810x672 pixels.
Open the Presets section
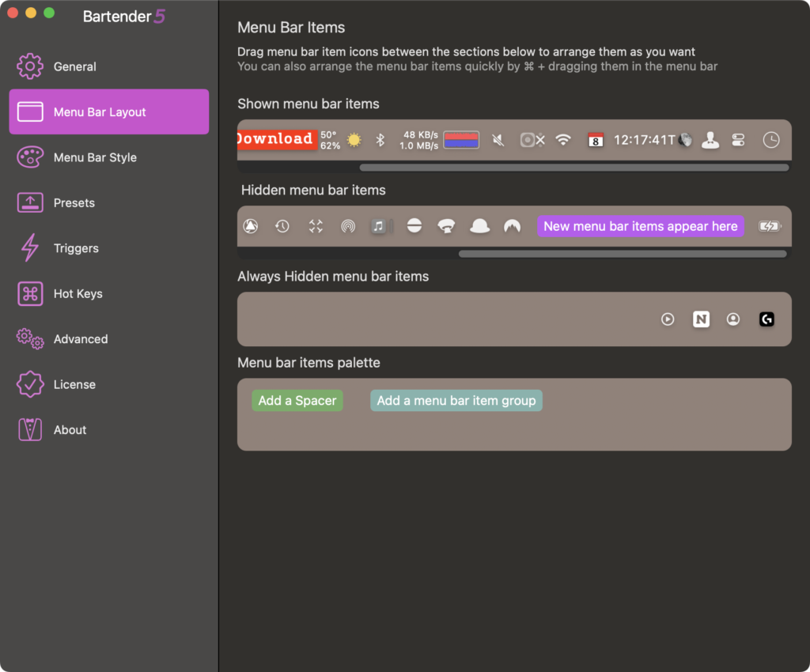click(74, 202)
